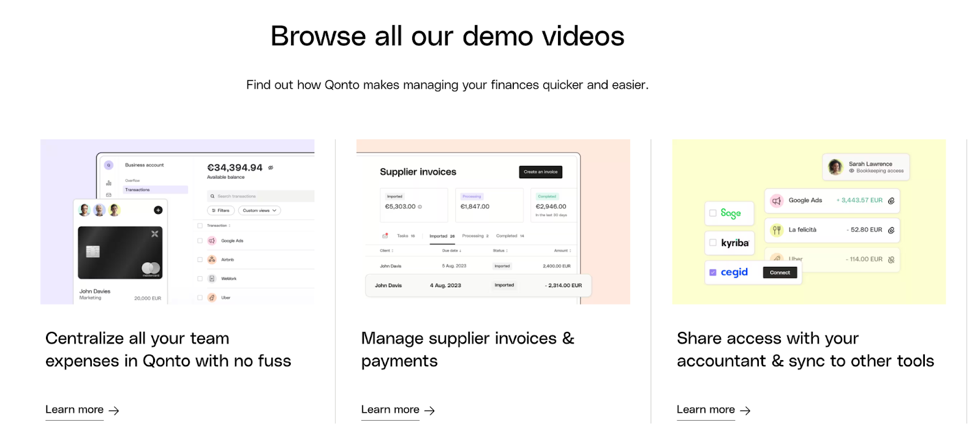Select Overflow in the Business account sidebar
Image resolution: width=980 pixels, height=447 pixels.
click(x=132, y=181)
